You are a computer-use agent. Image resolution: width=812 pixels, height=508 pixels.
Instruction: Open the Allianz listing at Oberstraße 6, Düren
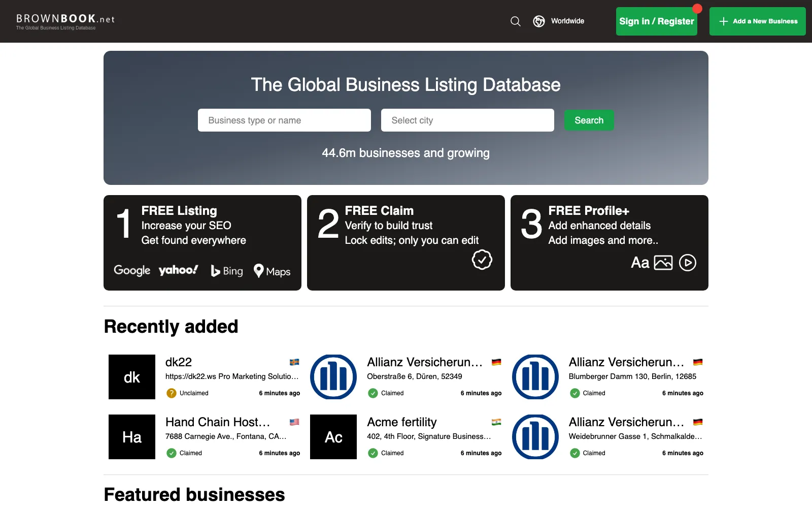click(425, 362)
